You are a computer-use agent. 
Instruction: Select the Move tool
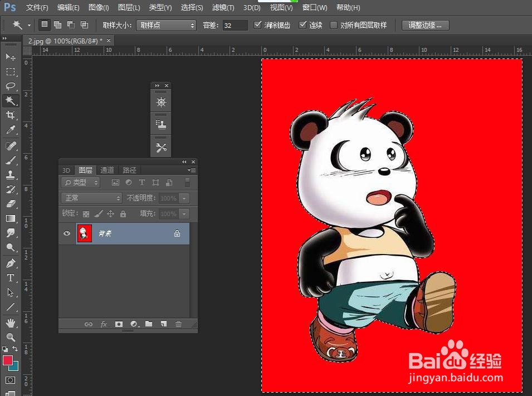point(11,57)
